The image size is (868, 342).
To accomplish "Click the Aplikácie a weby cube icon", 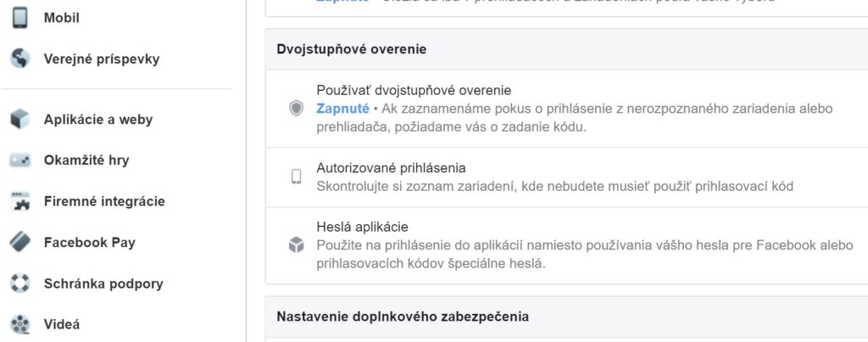I will 19,120.
